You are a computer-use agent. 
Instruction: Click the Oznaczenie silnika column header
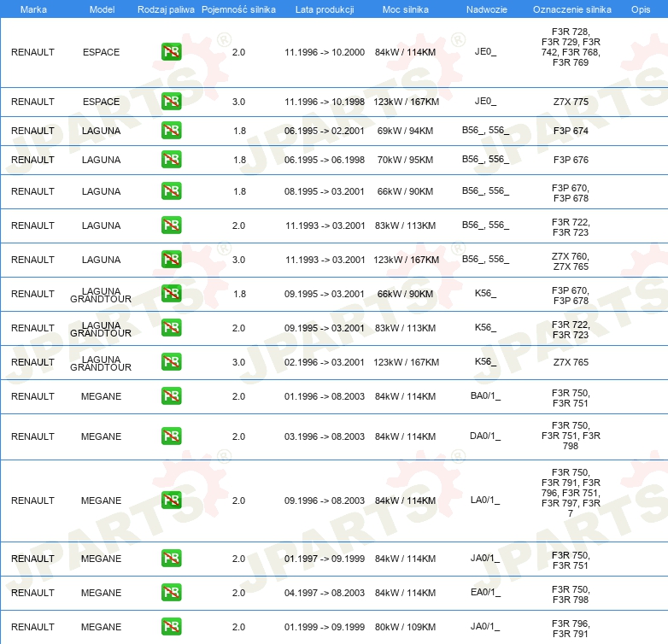coord(571,9)
